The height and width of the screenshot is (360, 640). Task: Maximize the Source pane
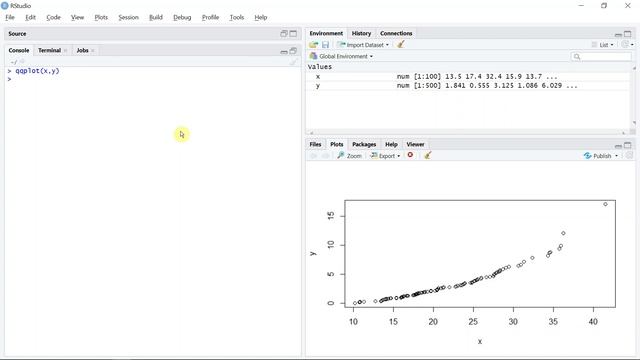(x=293, y=33)
